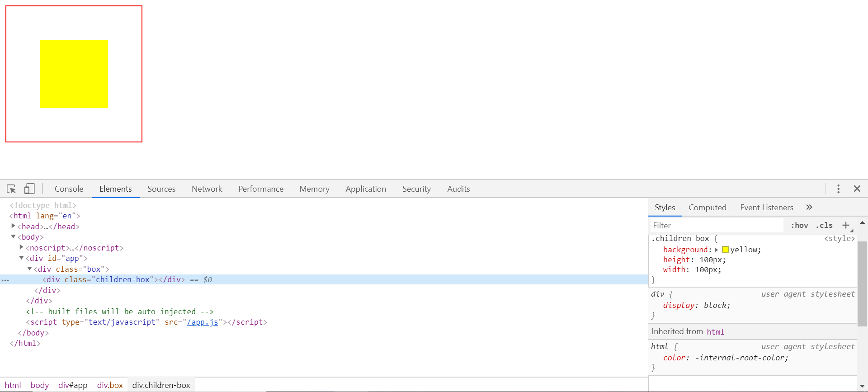Image resolution: width=868 pixels, height=392 pixels.
Task: Expand the noscript element node
Action: click(x=21, y=247)
